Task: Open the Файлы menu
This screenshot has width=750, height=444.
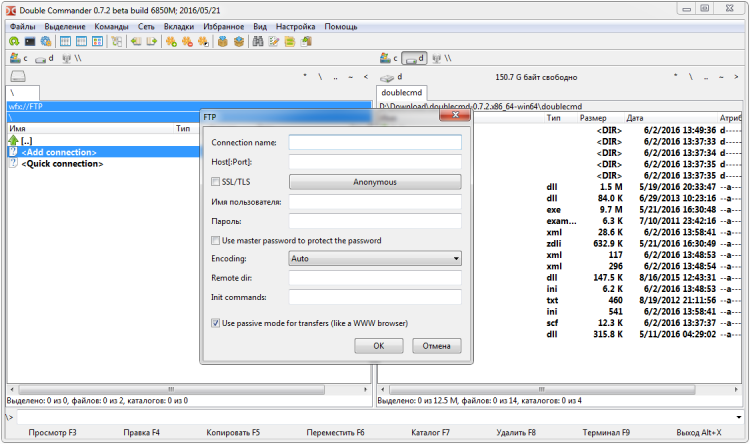Action: pos(22,27)
